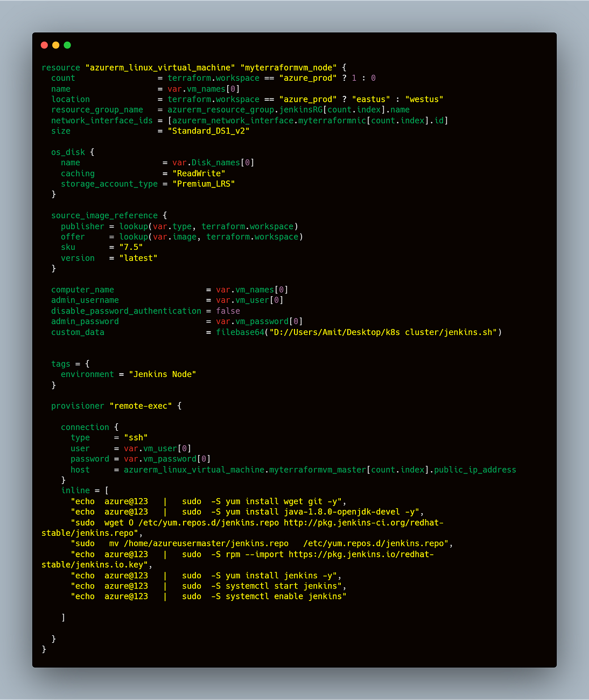Viewport: 589px width, 700px height.
Task: Click lookup(var.image, terraform.workspace) expression
Action: click(211, 237)
